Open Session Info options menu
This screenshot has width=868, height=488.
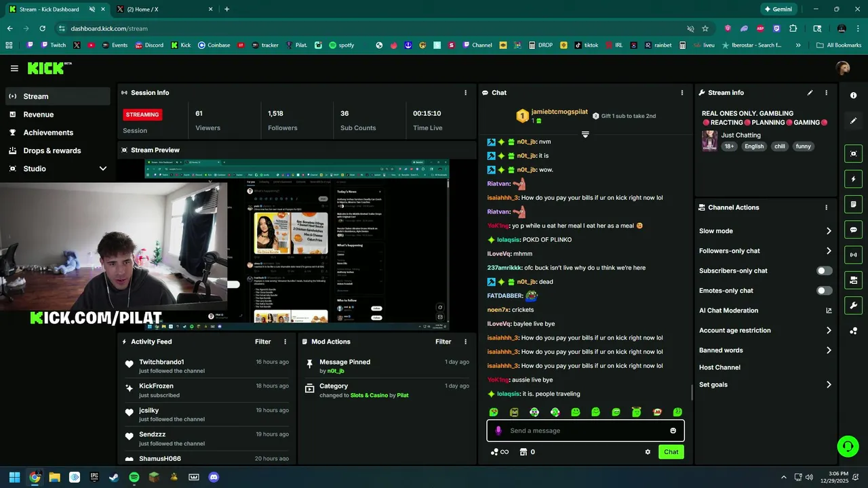[465, 93]
